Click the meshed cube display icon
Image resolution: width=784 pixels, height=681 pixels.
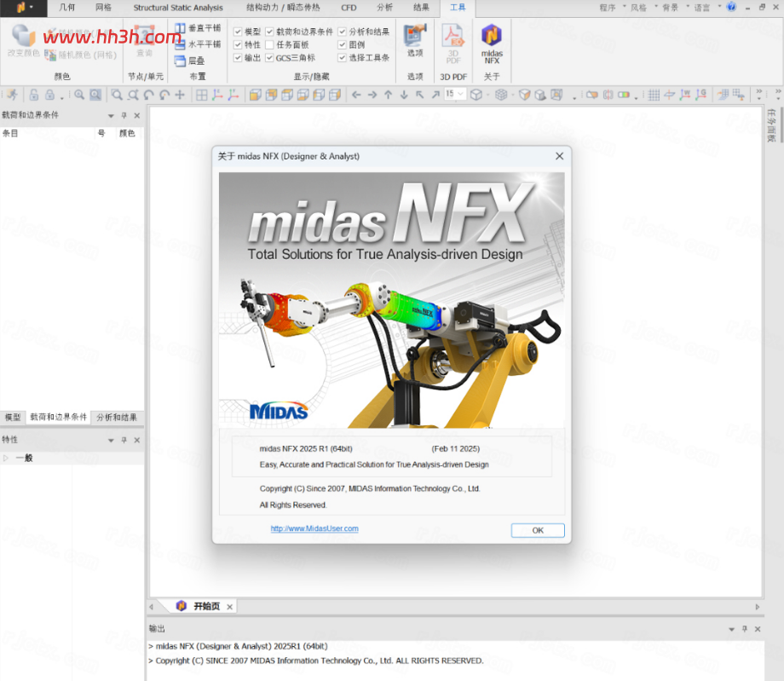(501, 95)
